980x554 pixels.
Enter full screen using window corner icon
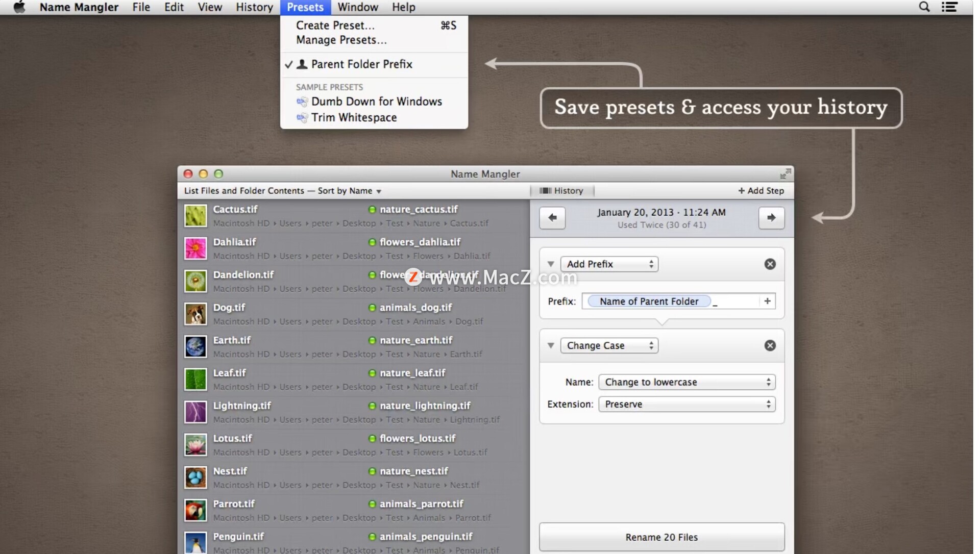pos(785,174)
